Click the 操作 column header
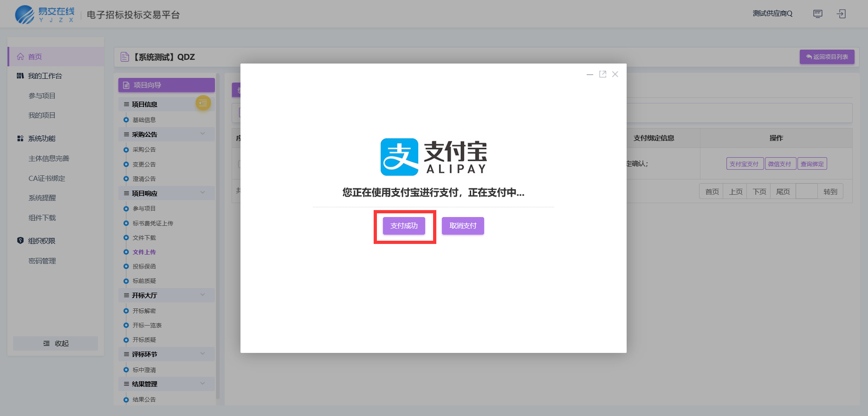868x416 pixels. coord(776,138)
